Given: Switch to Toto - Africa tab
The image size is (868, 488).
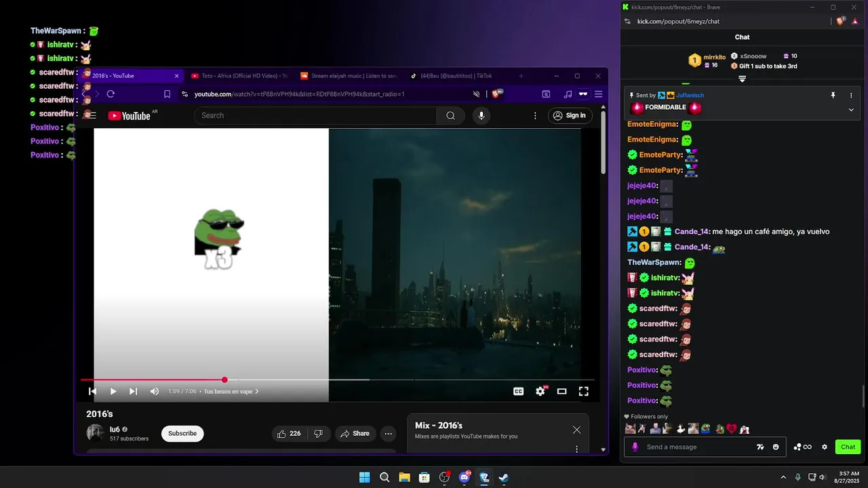Looking at the screenshot, I should pos(240,76).
